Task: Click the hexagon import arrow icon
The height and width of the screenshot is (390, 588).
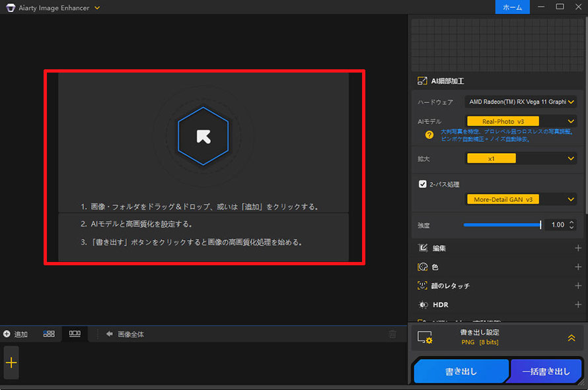Action: tap(203, 136)
